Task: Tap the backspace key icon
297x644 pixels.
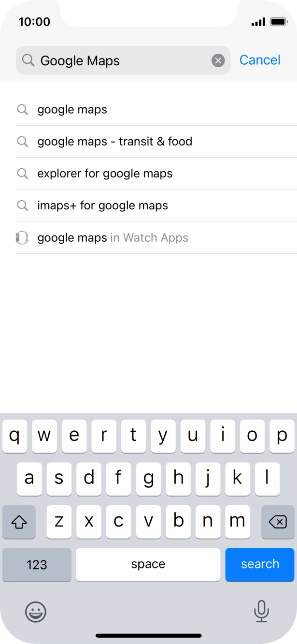Action: pos(278,522)
